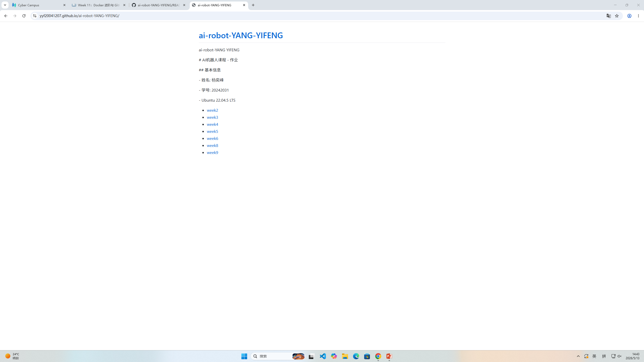Screen dimensions: 644x362
Task: Click the browser forward arrow
Action: (15, 16)
